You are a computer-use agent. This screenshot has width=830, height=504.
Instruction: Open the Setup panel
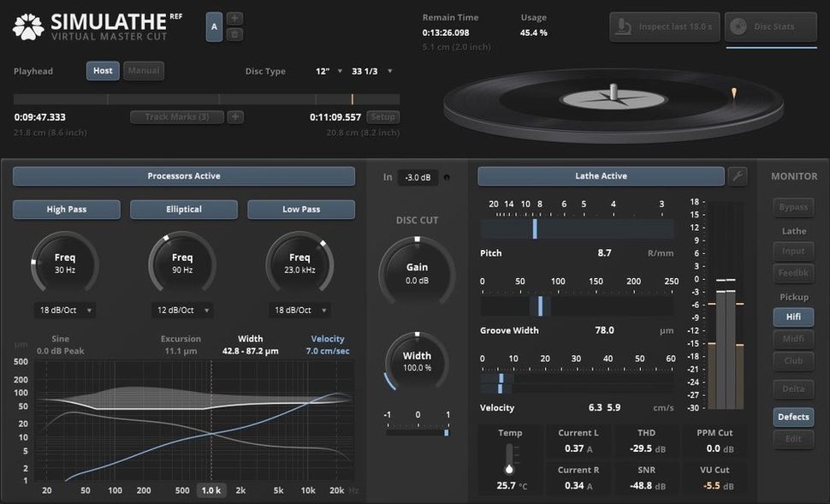pos(383,116)
